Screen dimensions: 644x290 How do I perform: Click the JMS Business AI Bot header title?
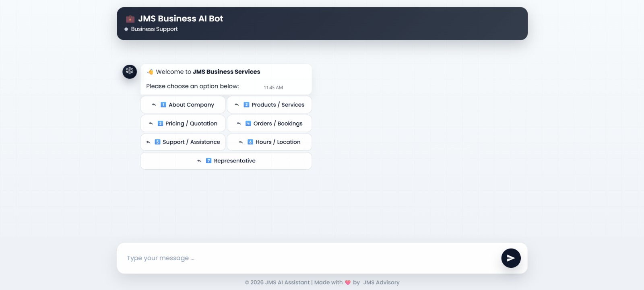point(180,19)
